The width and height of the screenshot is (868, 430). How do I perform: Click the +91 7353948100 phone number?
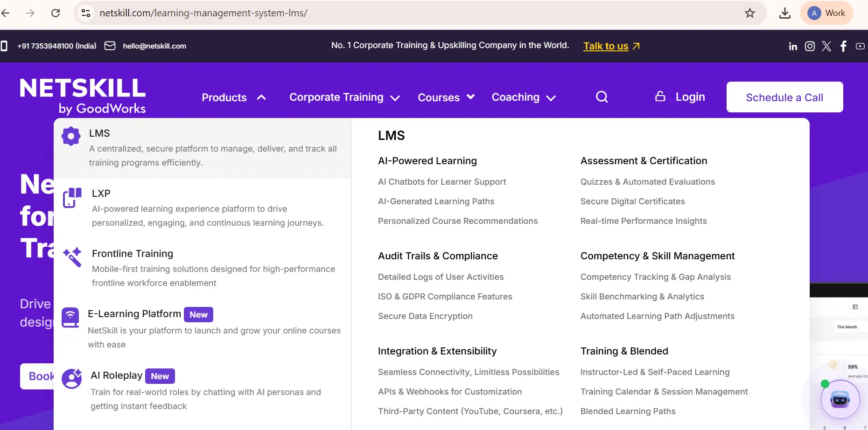coord(57,46)
